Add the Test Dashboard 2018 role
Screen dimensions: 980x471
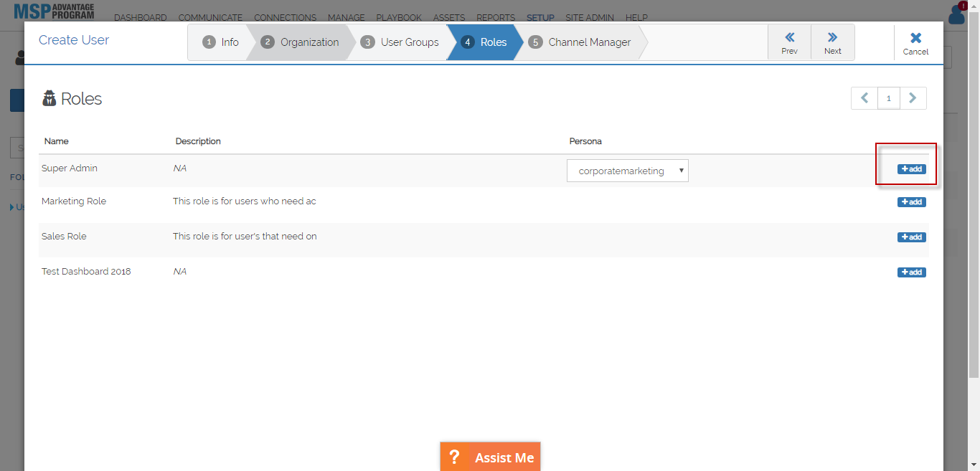pyautogui.click(x=911, y=272)
